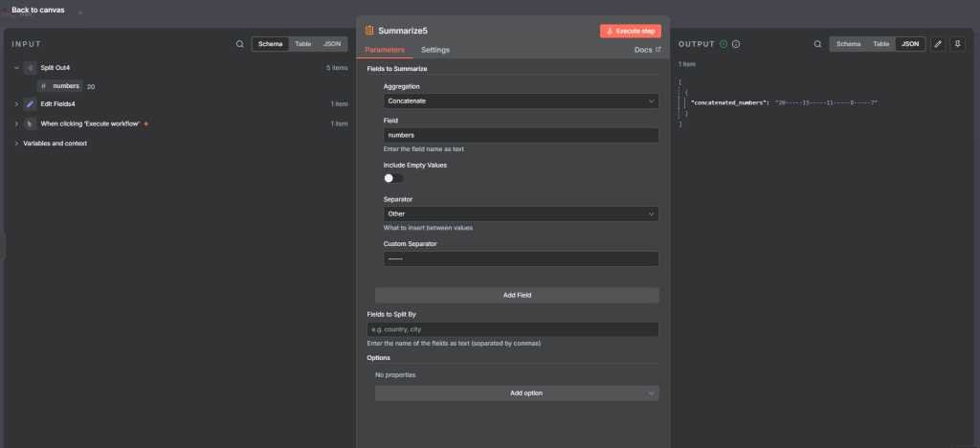Select the Parameters tab
980x448 pixels.
[x=385, y=50]
